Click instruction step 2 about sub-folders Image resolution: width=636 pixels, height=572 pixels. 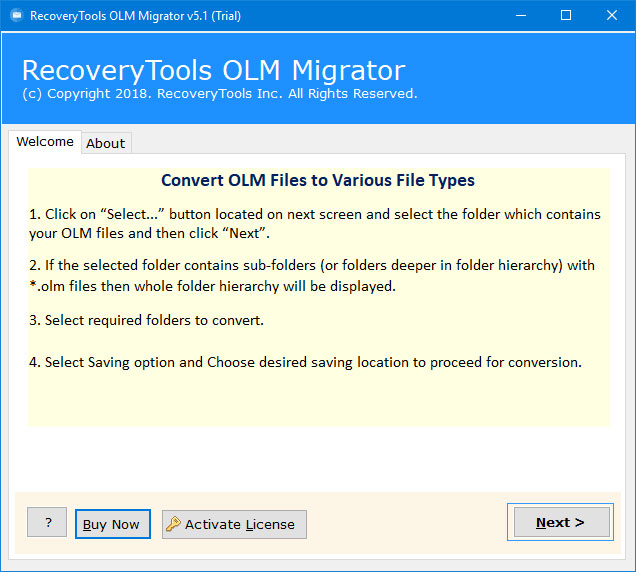point(312,275)
